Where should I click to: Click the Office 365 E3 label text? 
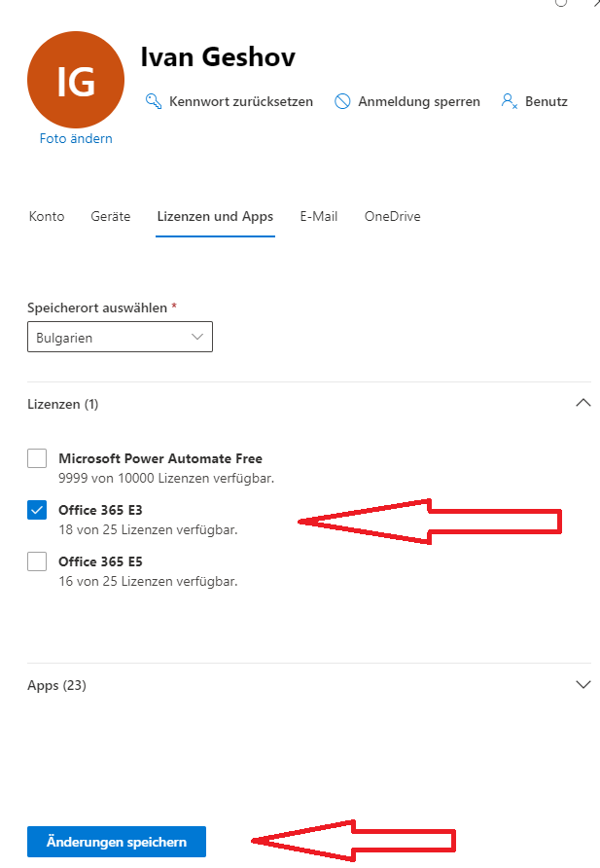(100, 510)
